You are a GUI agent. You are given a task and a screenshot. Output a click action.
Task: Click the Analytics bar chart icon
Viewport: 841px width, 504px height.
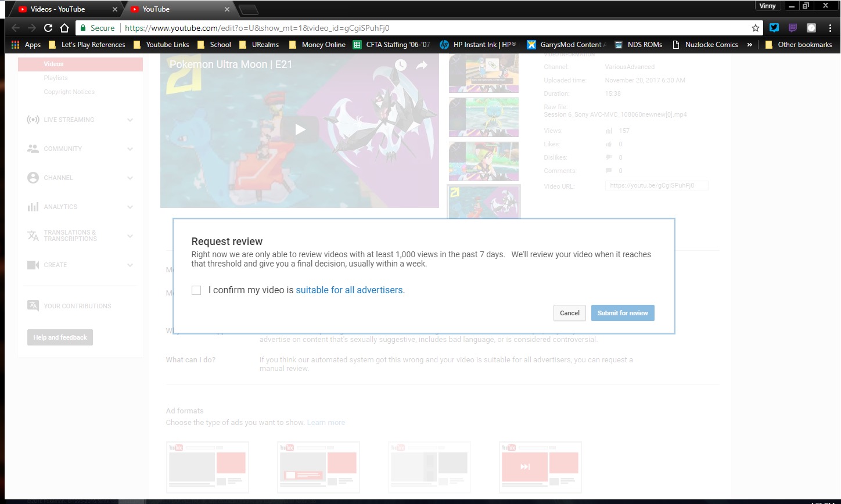click(33, 207)
